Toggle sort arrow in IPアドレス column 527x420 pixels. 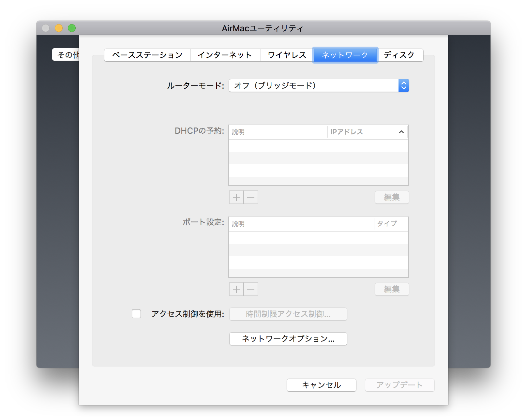tap(401, 132)
